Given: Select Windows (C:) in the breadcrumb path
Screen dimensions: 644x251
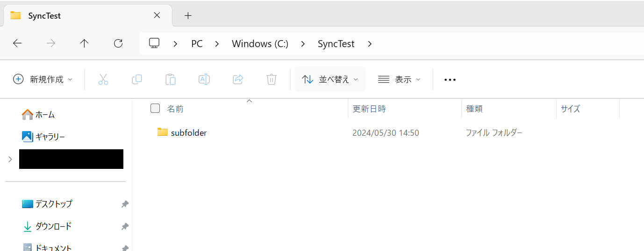Looking at the screenshot, I should click(260, 44).
